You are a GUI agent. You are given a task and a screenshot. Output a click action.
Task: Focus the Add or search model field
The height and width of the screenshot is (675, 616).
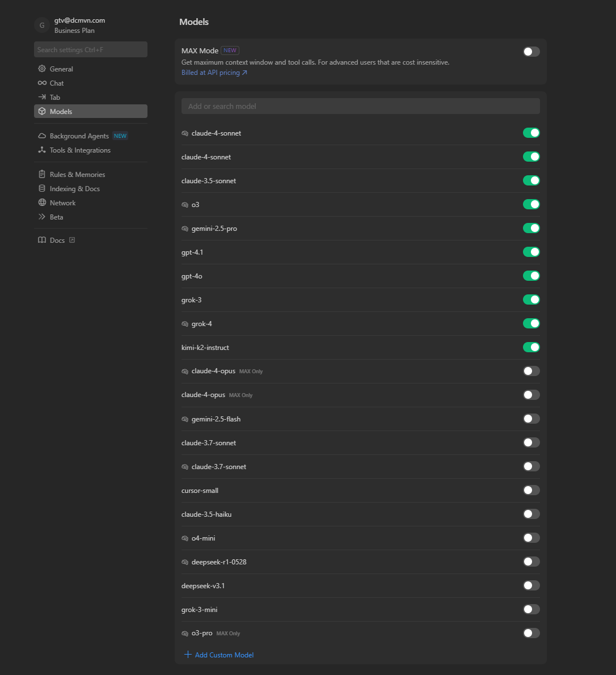360,106
